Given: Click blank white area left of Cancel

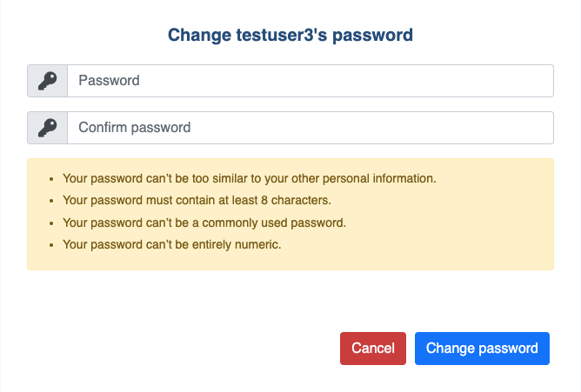Looking at the screenshot, I should pos(174,349).
